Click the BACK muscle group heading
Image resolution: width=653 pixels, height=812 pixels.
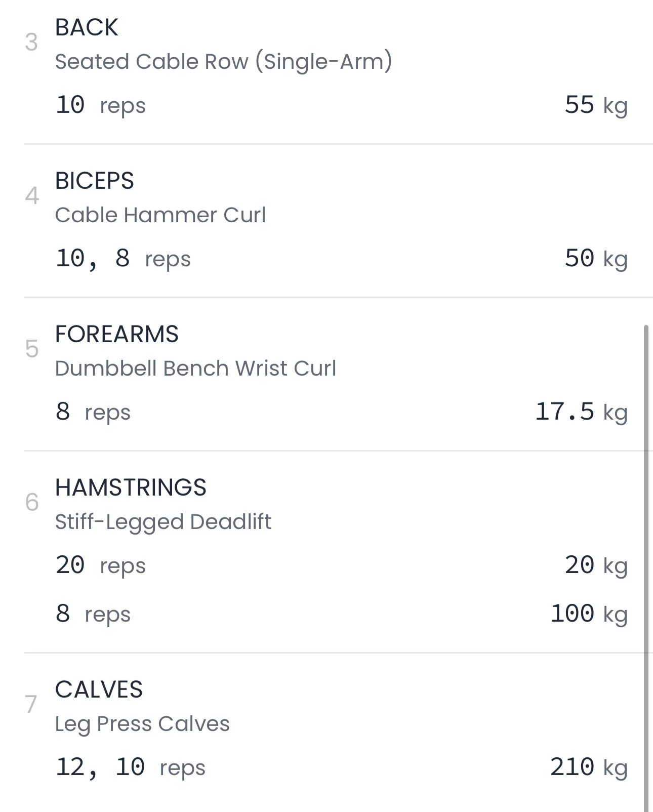point(87,27)
